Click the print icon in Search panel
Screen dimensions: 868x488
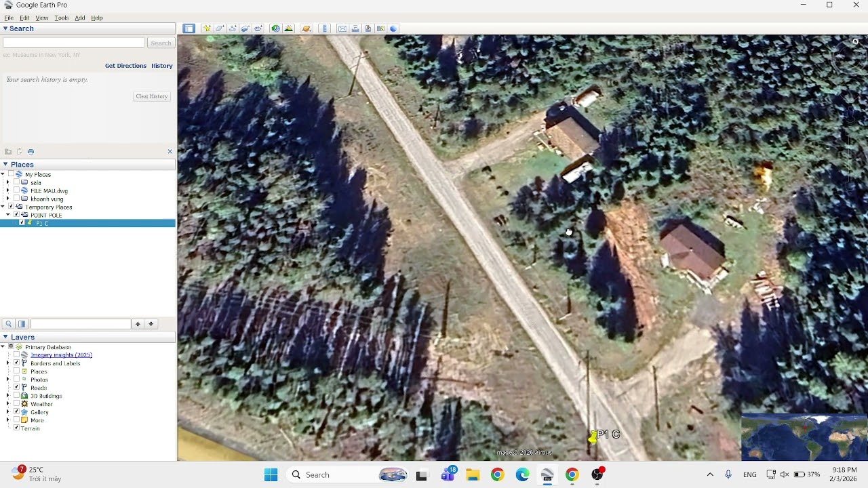pos(31,151)
